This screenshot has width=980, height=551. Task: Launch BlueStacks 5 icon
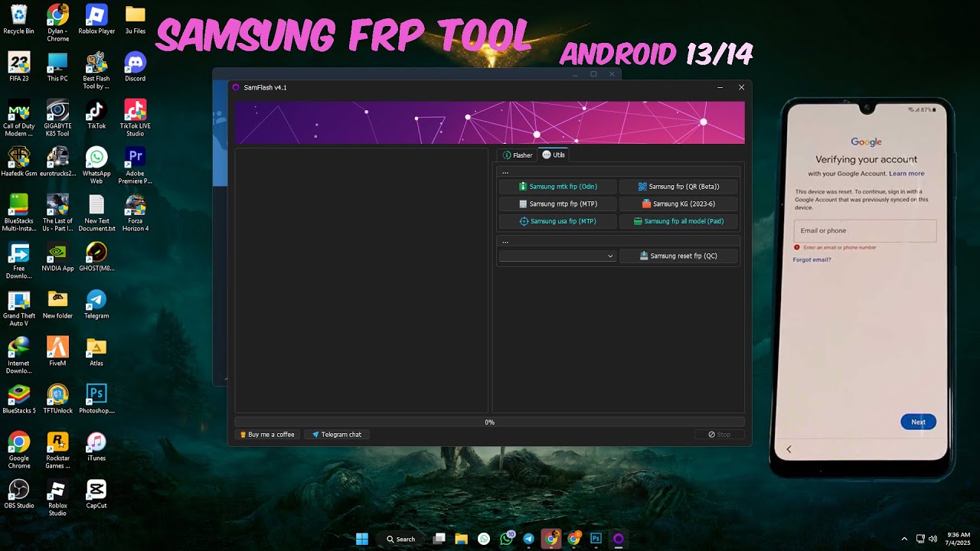click(19, 399)
